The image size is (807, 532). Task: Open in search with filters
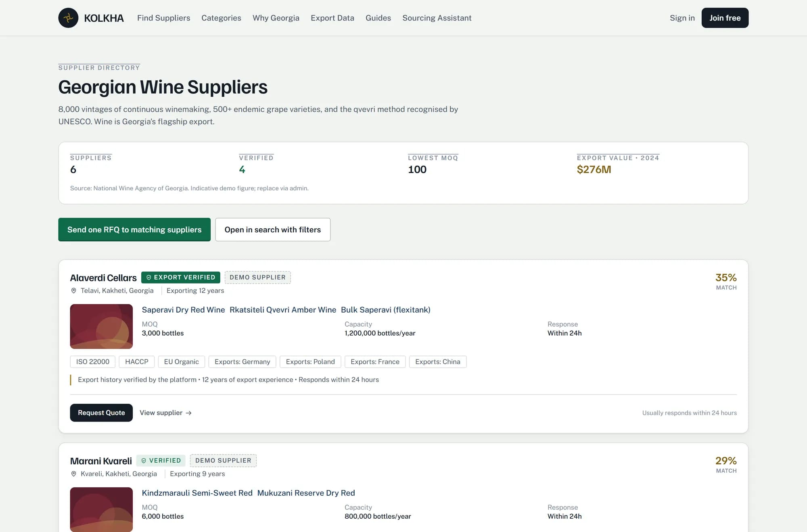click(x=273, y=229)
